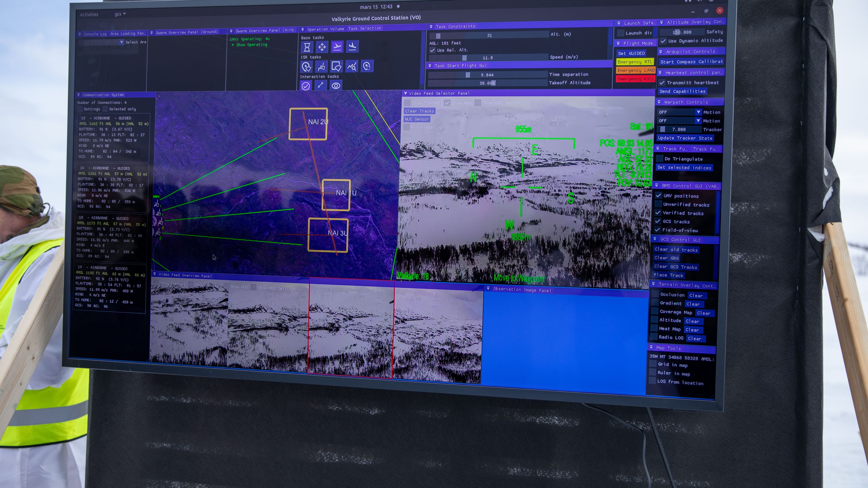Adjust the Alt. (m) slider
This screenshot has width=868, height=488.
coord(489,35)
